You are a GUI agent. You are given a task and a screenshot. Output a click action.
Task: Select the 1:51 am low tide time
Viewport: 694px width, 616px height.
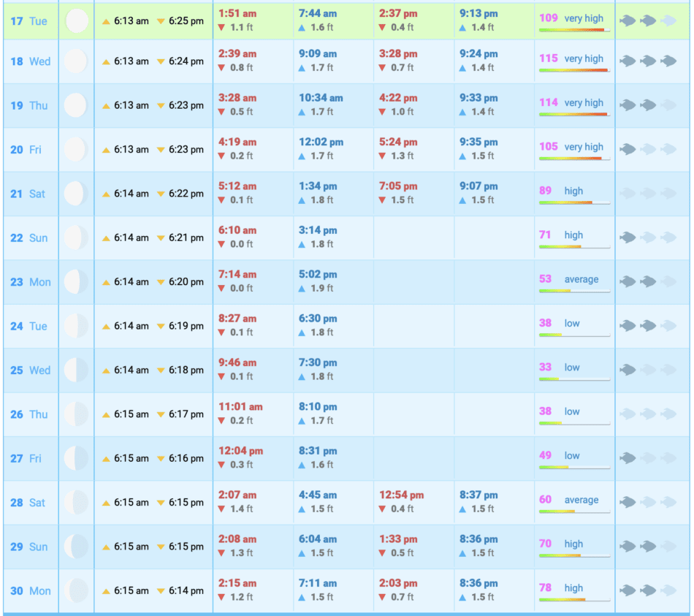click(x=237, y=14)
